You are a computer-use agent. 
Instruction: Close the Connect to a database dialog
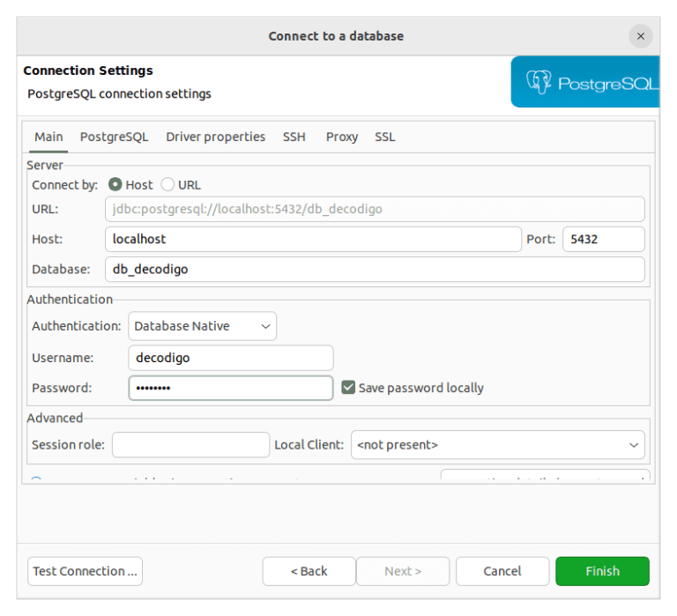[641, 36]
